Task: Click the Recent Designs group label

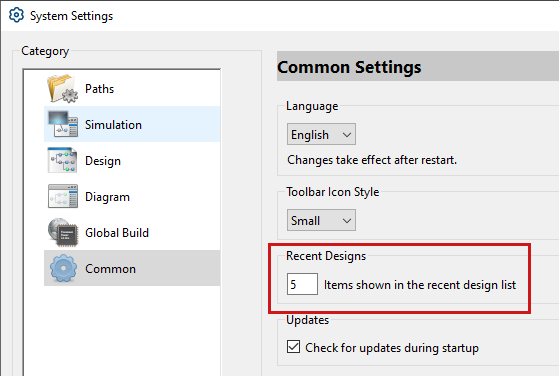Action: [326, 256]
